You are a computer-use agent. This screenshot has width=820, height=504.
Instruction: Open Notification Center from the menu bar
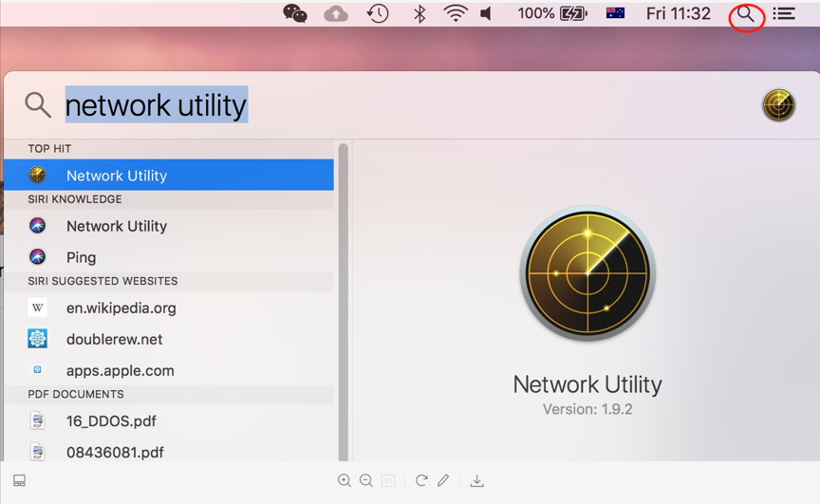(784, 14)
